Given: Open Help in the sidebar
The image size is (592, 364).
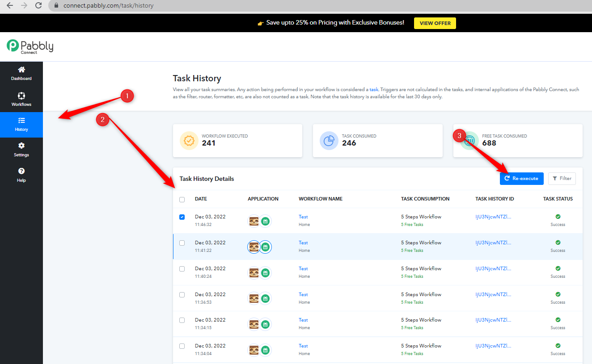Looking at the screenshot, I should click(21, 176).
